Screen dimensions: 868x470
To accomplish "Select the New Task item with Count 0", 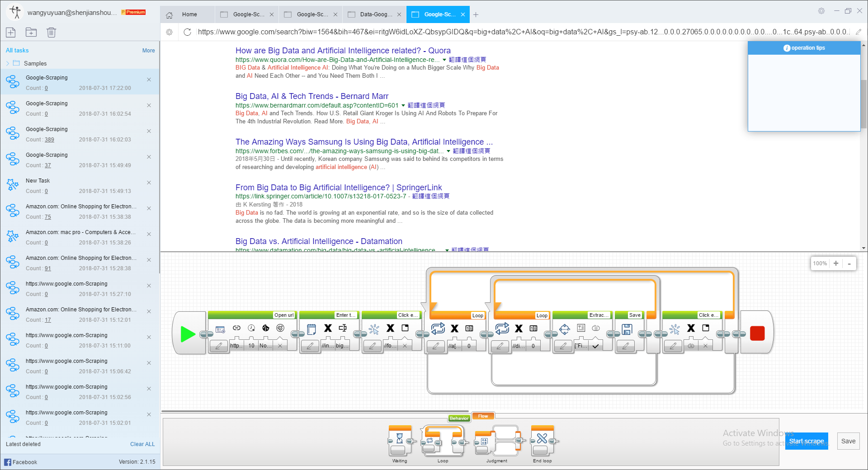I will pyautogui.click(x=80, y=185).
